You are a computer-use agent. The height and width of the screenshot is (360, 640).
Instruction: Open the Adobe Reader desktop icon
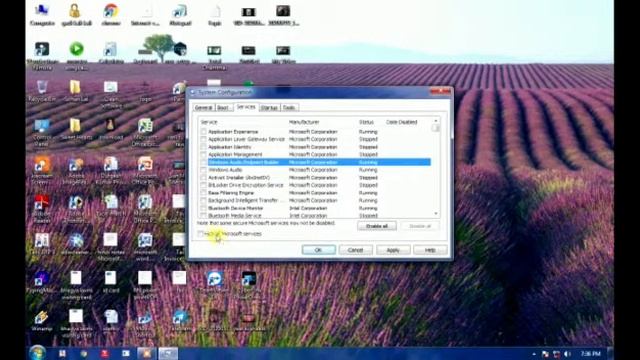coord(42,208)
